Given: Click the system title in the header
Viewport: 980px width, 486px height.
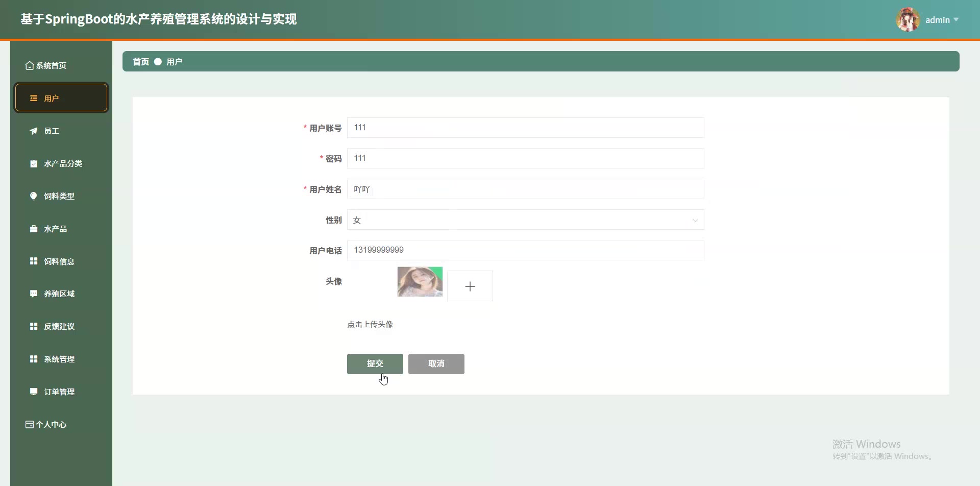Looking at the screenshot, I should (x=159, y=19).
